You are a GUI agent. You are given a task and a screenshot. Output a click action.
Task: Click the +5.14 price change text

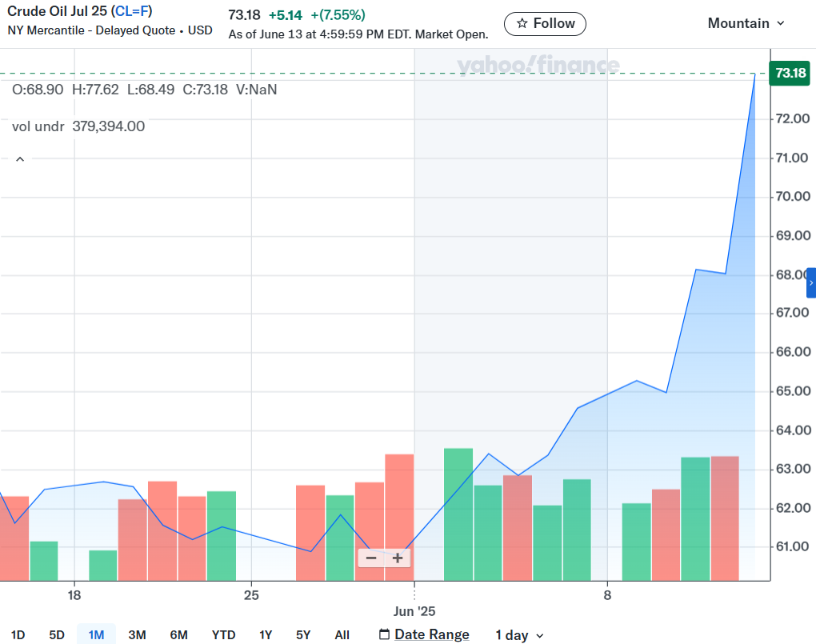(x=285, y=15)
